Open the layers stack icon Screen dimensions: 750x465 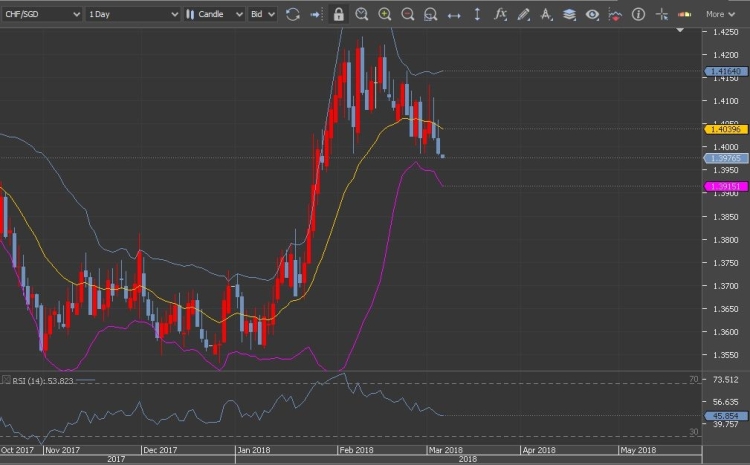pyautogui.click(x=569, y=14)
